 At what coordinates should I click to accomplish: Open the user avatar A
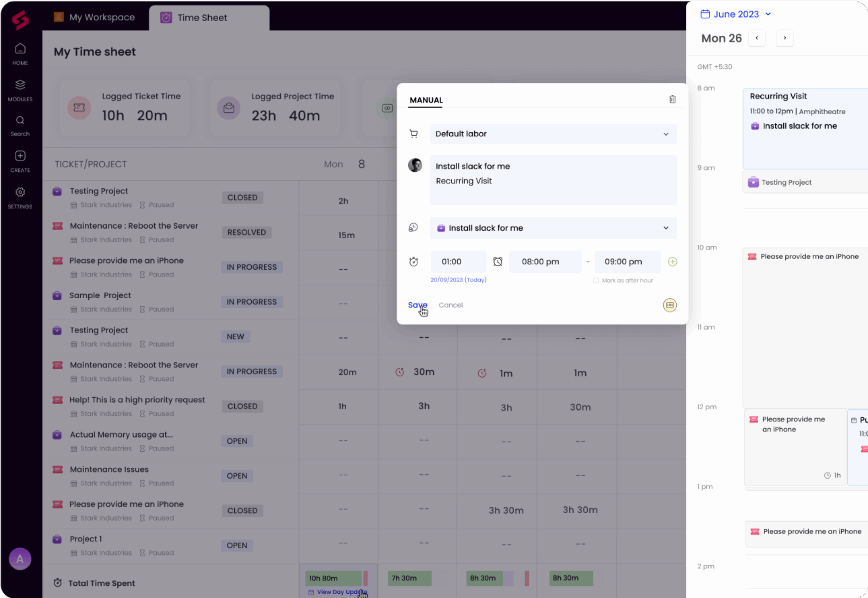pyautogui.click(x=20, y=559)
